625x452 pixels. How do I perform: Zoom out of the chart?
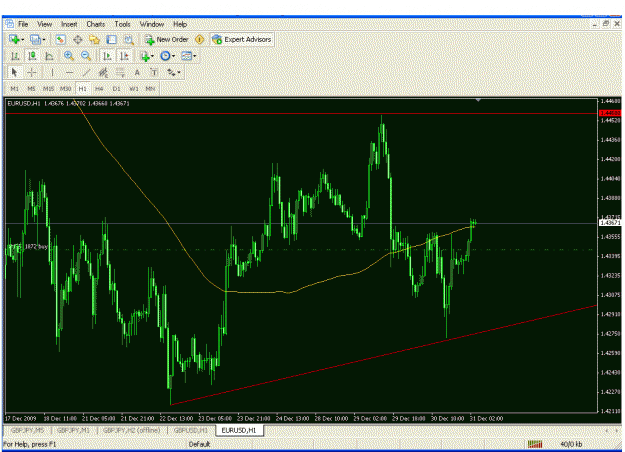click(x=86, y=56)
